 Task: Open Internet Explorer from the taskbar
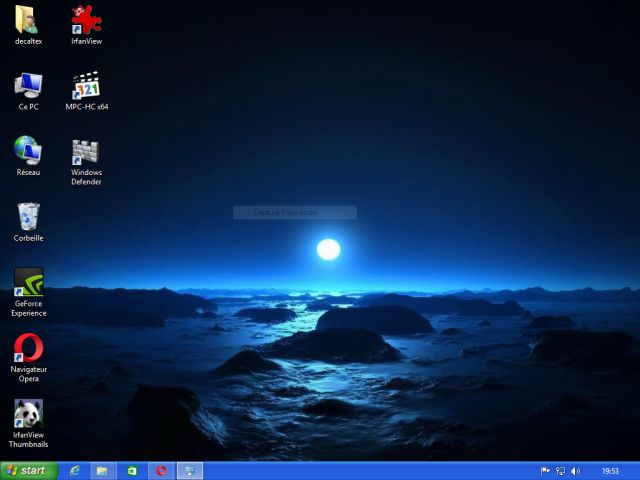coord(75,471)
